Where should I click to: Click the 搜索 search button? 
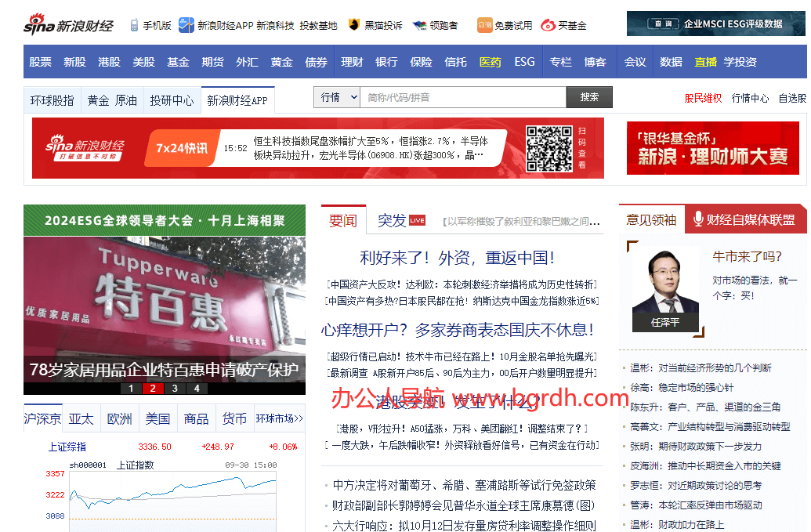click(589, 97)
